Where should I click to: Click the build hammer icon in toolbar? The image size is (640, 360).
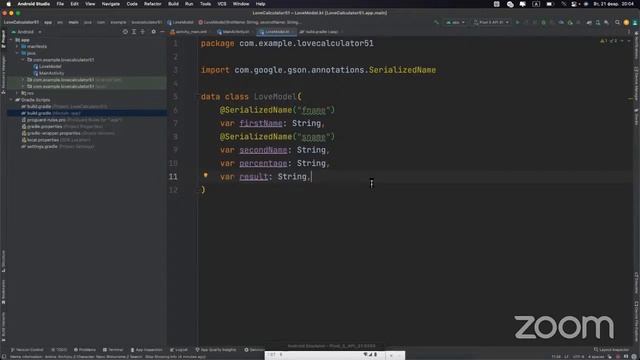[x=436, y=22]
